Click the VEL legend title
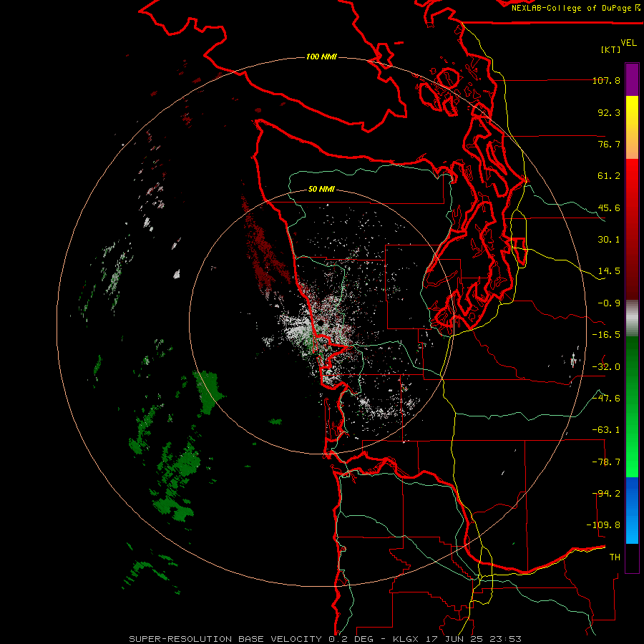 point(628,43)
